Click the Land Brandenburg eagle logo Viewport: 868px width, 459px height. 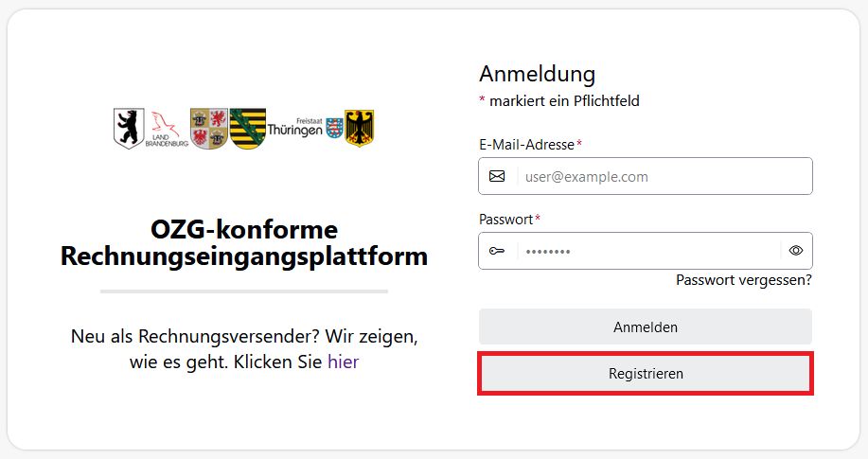point(167,129)
